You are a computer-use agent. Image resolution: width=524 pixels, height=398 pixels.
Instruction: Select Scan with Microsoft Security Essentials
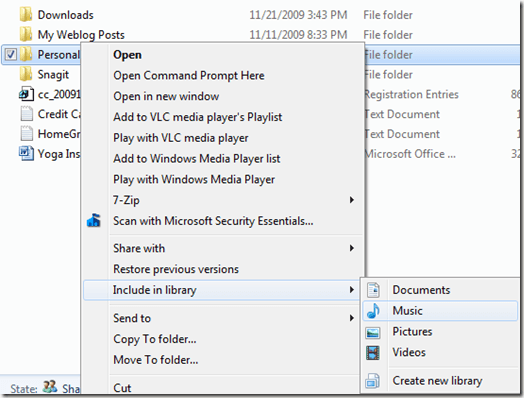pyautogui.click(x=213, y=221)
